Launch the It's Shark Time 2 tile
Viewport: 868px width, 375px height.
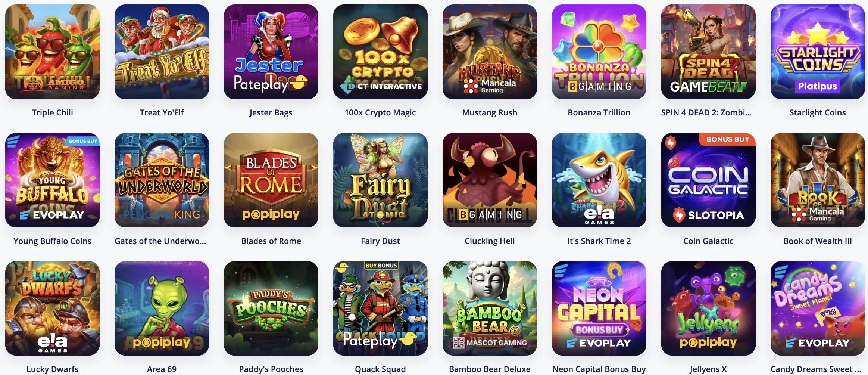[x=599, y=180]
